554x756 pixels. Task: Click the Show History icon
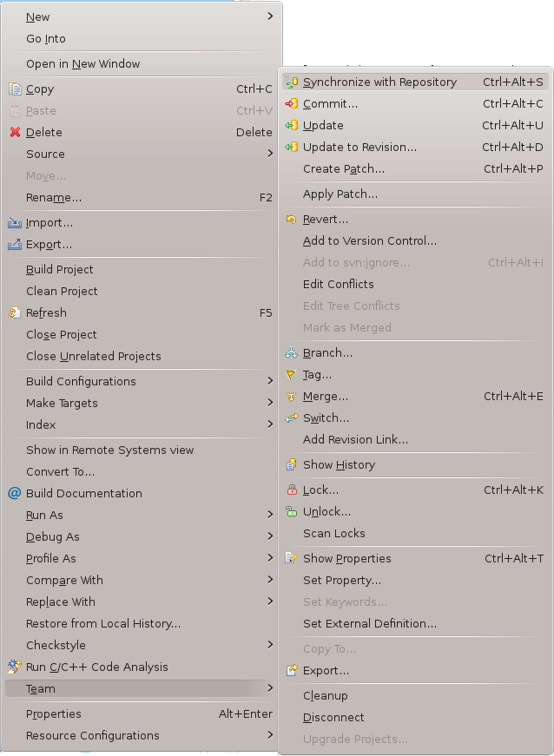[x=292, y=465]
